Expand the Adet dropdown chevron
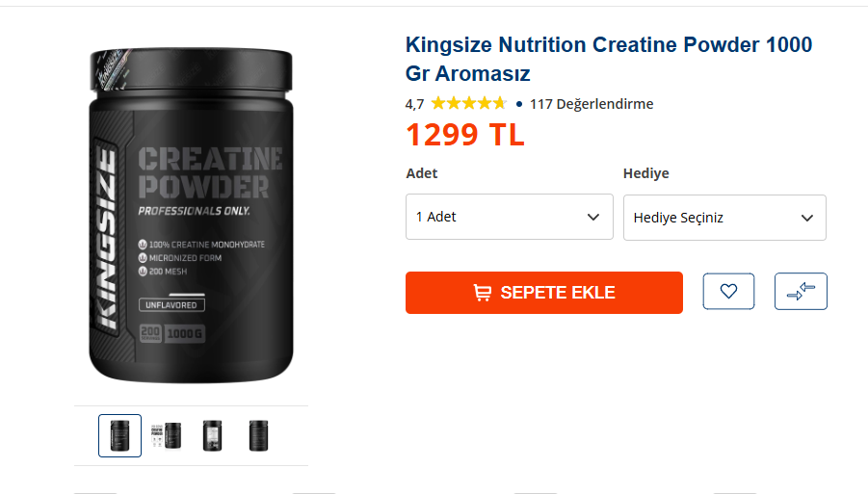The width and height of the screenshot is (868, 494). [x=593, y=217]
